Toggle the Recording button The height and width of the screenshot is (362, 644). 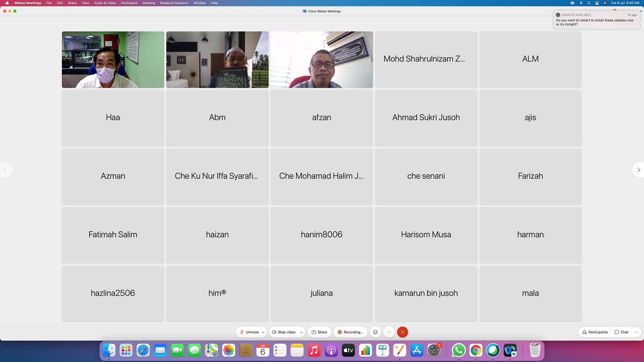pyautogui.click(x=350, y=332)
